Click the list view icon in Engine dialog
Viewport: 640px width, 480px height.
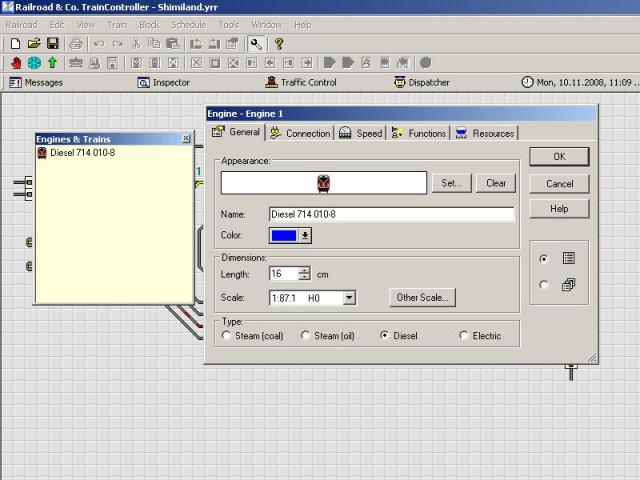click(569, 258)
